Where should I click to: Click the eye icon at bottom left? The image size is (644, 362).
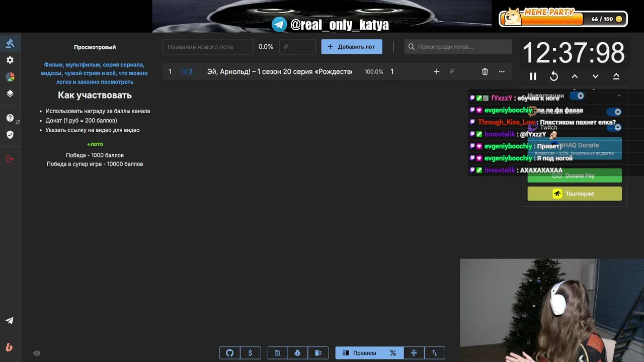point(37,353)
